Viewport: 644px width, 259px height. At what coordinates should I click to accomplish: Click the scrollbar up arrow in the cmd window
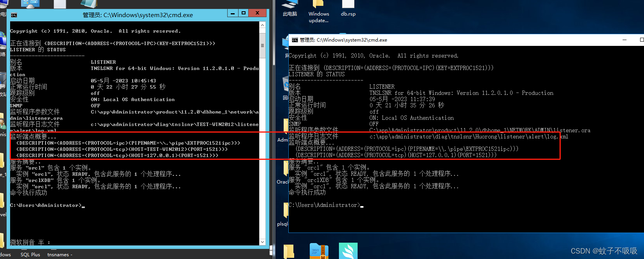[263, 25]
